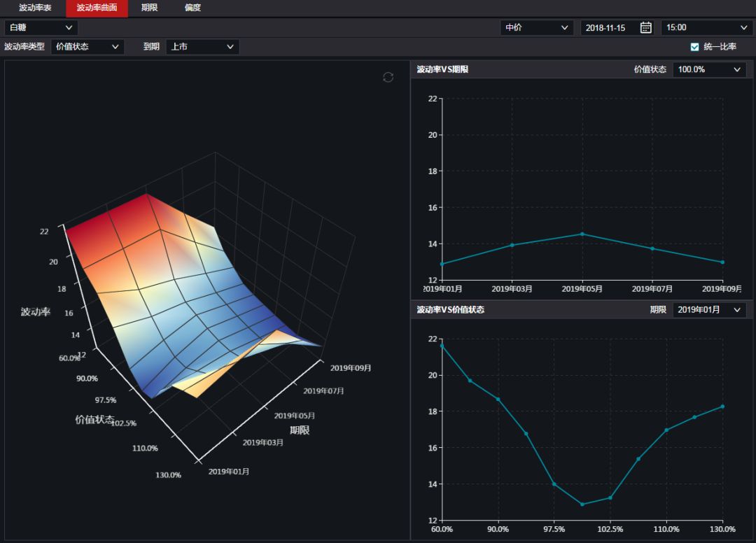Image resolution: width=756 pixels, height=543 pixels.
Task: Expand the 中价 price type dropdown
Action: click(x=537, y=27)
